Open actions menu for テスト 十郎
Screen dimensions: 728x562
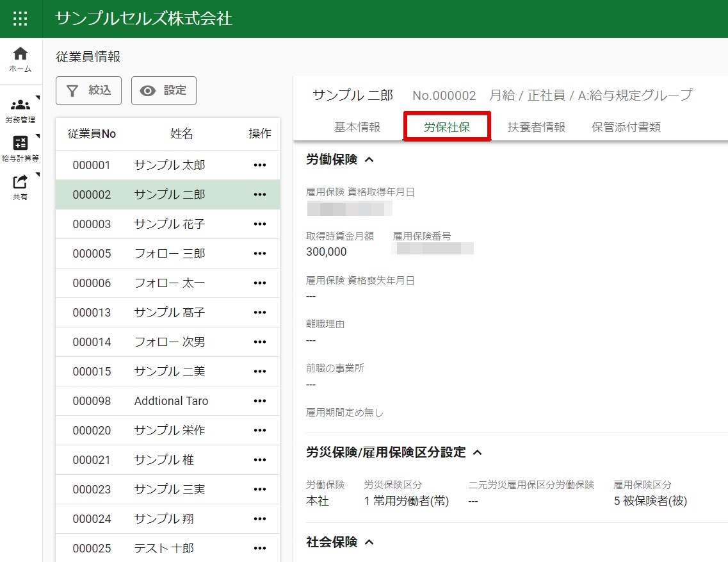click(x=260, y=549)
